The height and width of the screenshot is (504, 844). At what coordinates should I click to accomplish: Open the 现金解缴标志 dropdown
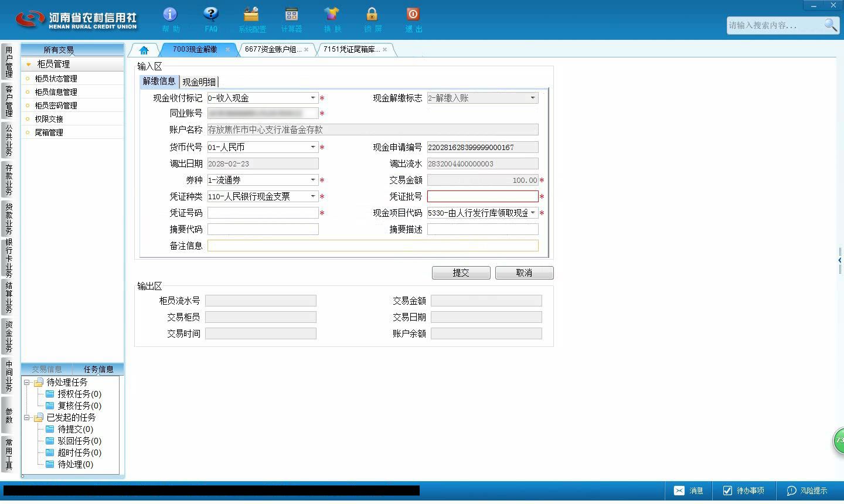(x=533, y=98)
